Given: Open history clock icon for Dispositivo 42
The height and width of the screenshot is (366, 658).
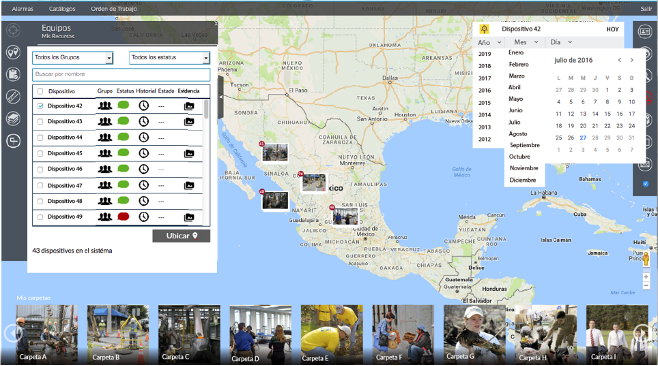Looking at the screenshot, I should (x=144, y=105).
